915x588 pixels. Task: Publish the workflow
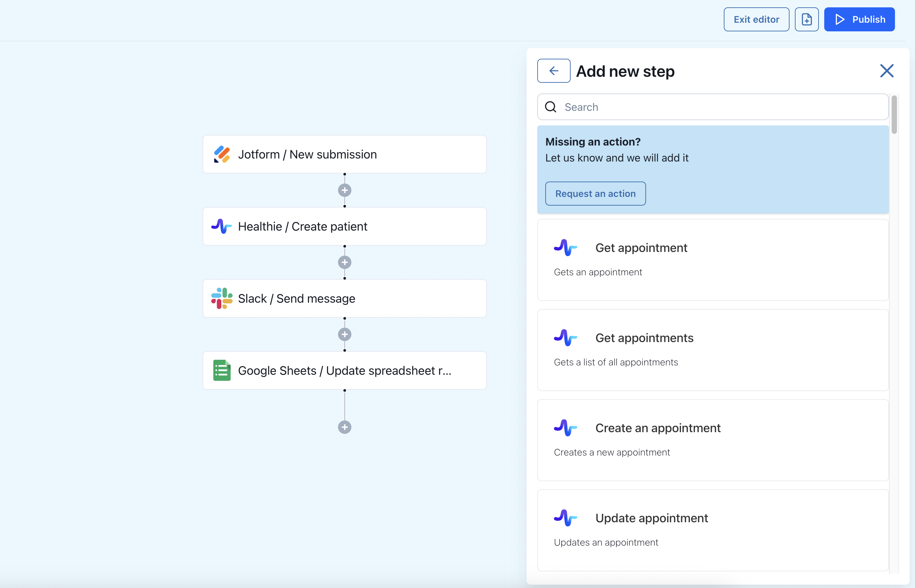click(859, 19)
